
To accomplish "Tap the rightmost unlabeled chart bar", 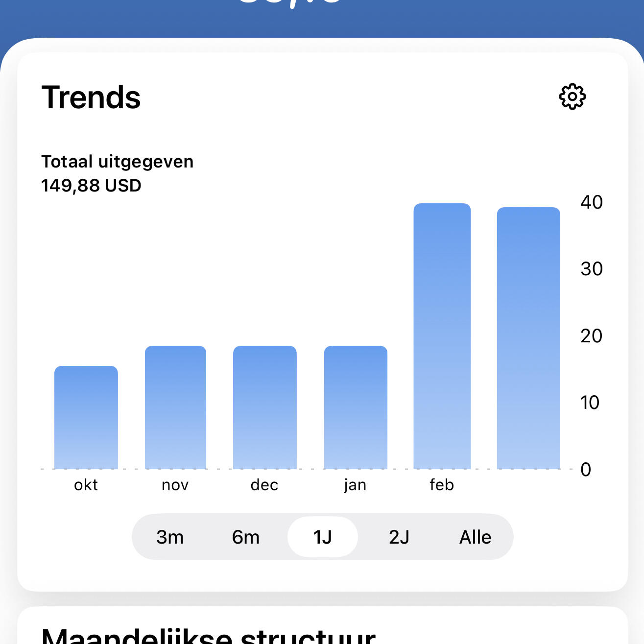I will coord(528,338).
